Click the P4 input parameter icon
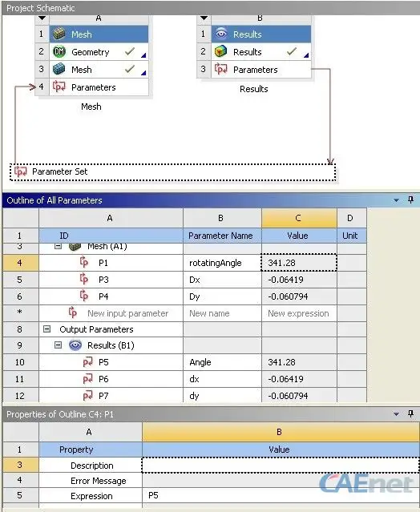Image resolution: width=420 pixels, height=512 pixels. coord(84,296)
